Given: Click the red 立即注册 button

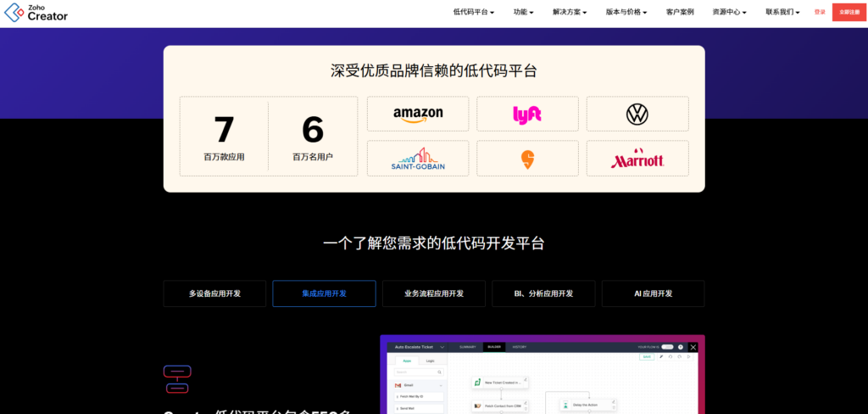Looking at the screenshot, I should (x=849, y=12).
